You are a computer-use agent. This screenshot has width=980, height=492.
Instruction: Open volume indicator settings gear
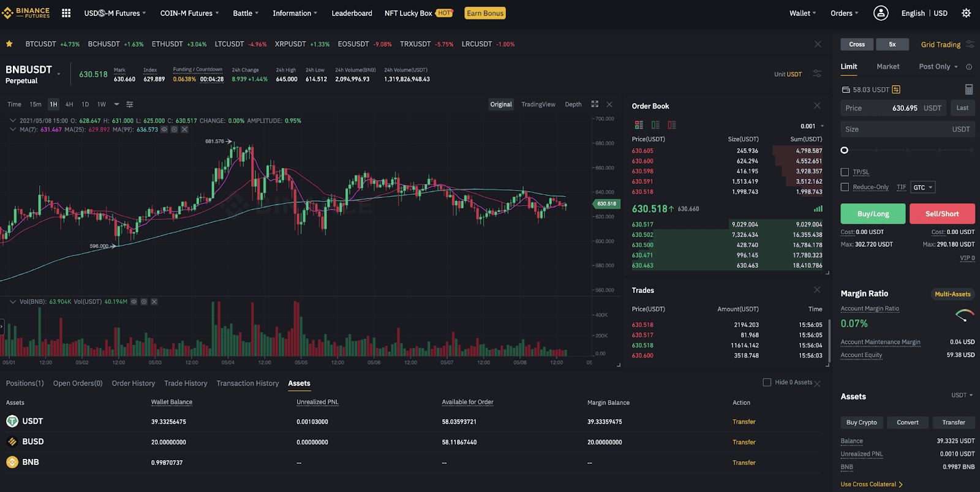[x=144, y=301]
